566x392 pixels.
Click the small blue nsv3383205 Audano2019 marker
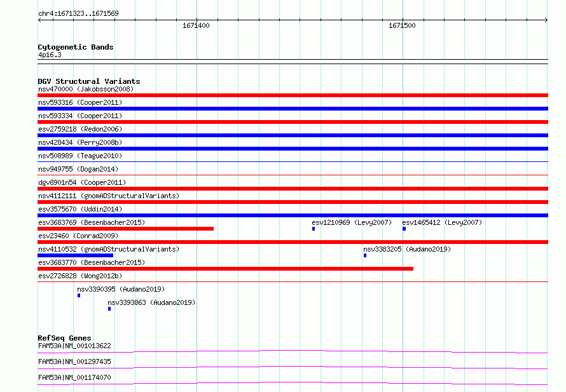[365, 255]
